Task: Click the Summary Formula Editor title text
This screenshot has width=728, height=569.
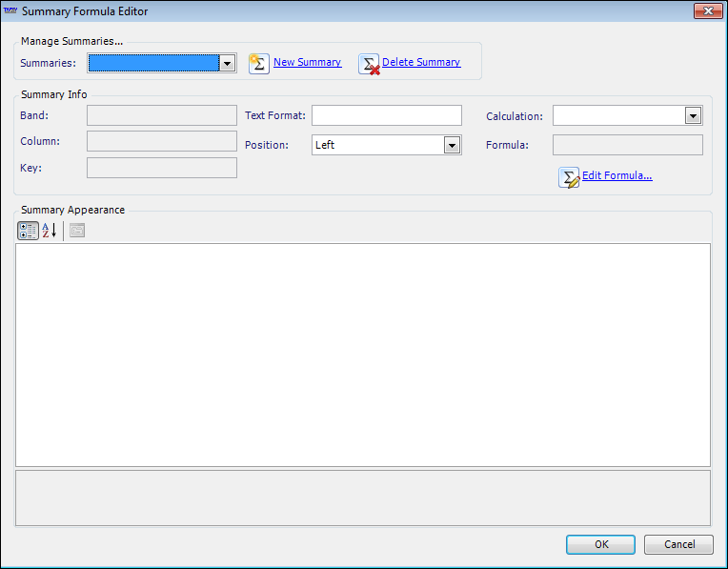Action: pyautogui.click(x=85, y=11)
